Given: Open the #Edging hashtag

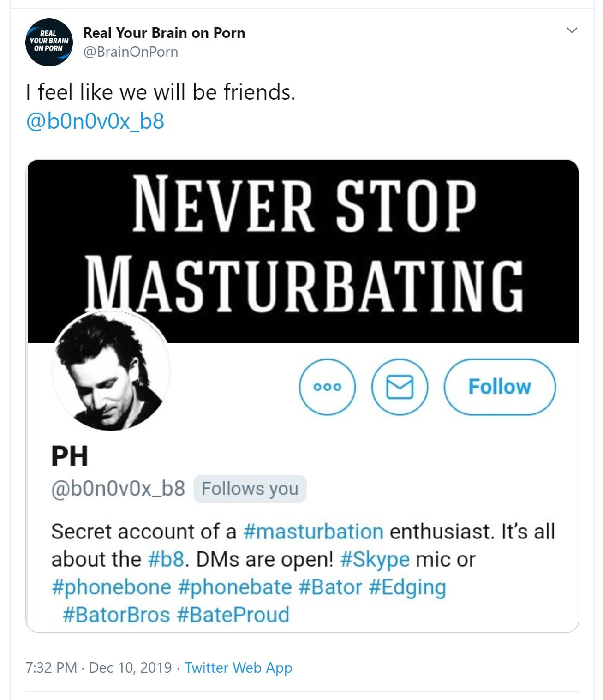Looking at the screenshot, I should point(407,587).
